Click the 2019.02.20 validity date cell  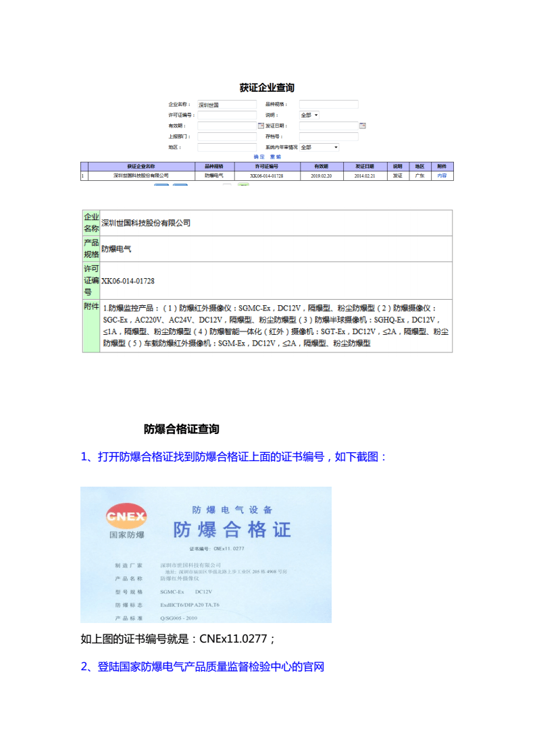pos(322,175)
